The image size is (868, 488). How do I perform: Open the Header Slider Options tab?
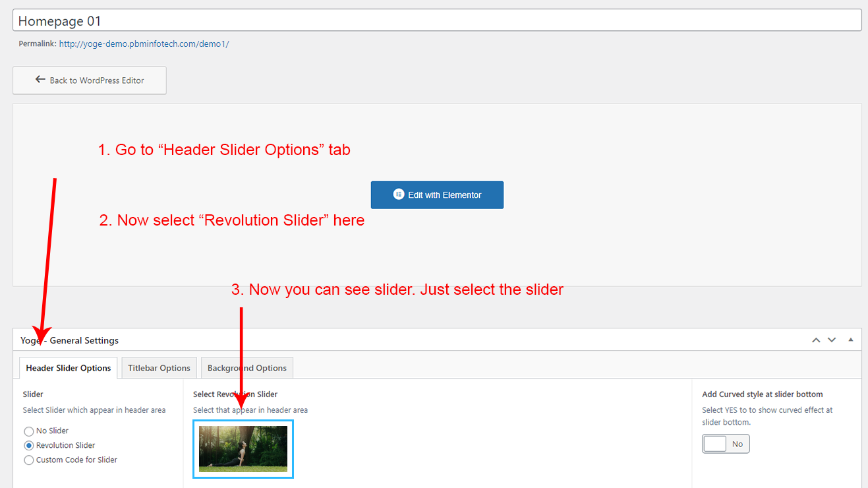coord(69,368)
